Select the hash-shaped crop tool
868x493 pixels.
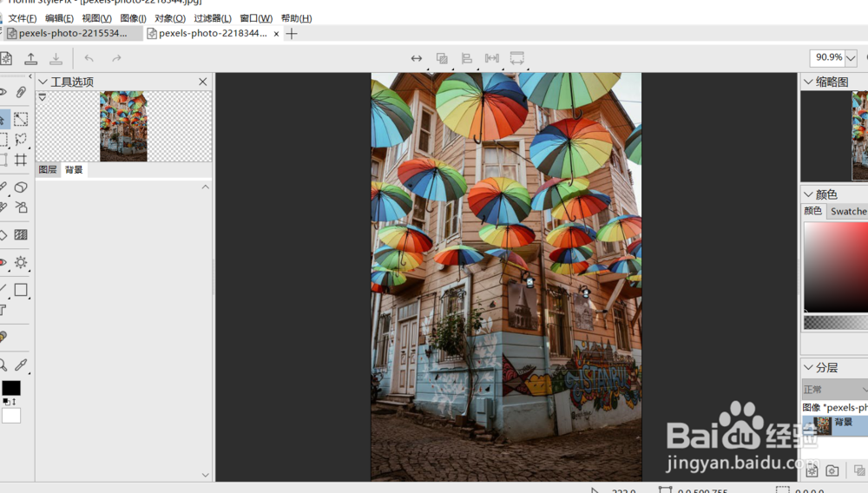[x=21, y=160]
